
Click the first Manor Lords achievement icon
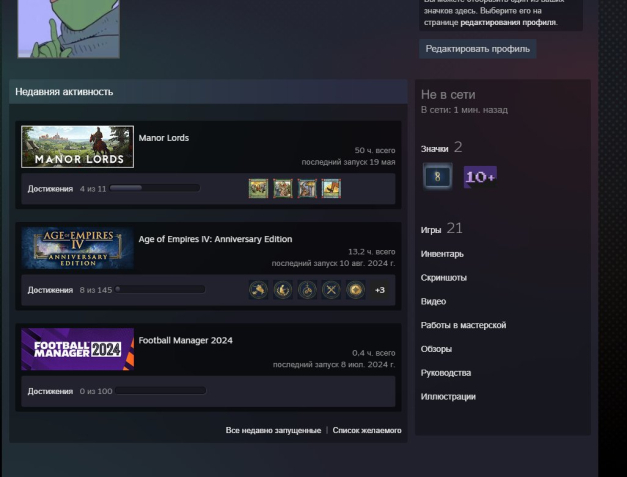coord(258,188)
